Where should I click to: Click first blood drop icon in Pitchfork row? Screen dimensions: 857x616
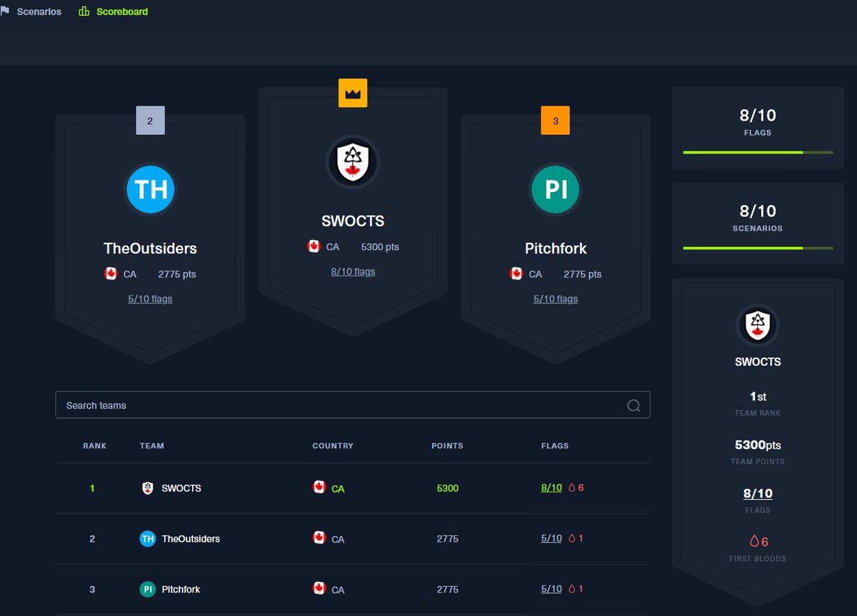pyautogui.click(x=572, y=590)
